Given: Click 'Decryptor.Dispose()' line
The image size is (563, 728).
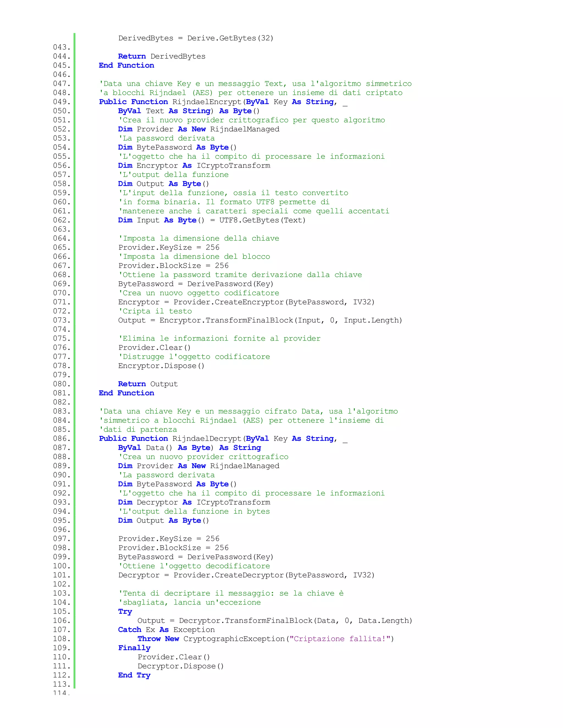Looking at the screenshot, I should click(181, 666).
